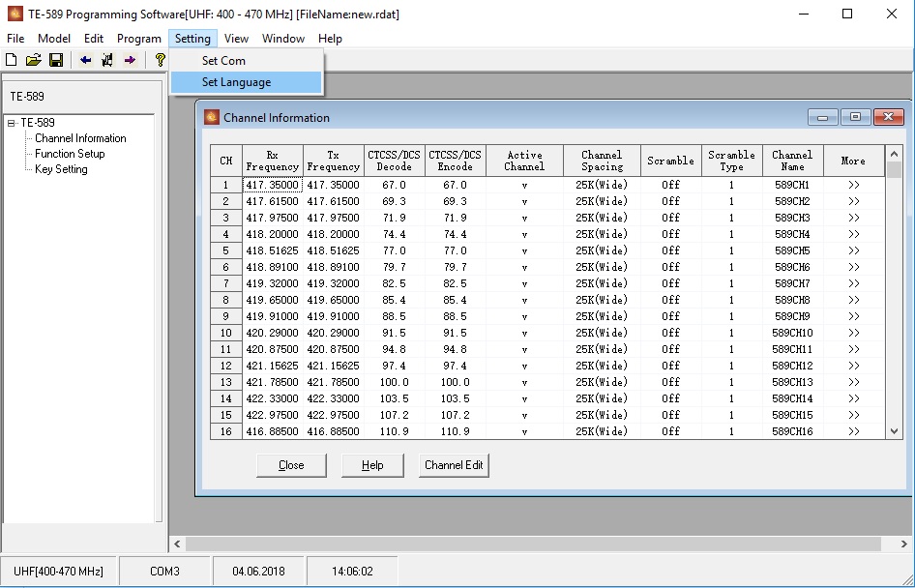Open the Model menu
The width and height of the screenshot is (915, 588).
[54, 39]
